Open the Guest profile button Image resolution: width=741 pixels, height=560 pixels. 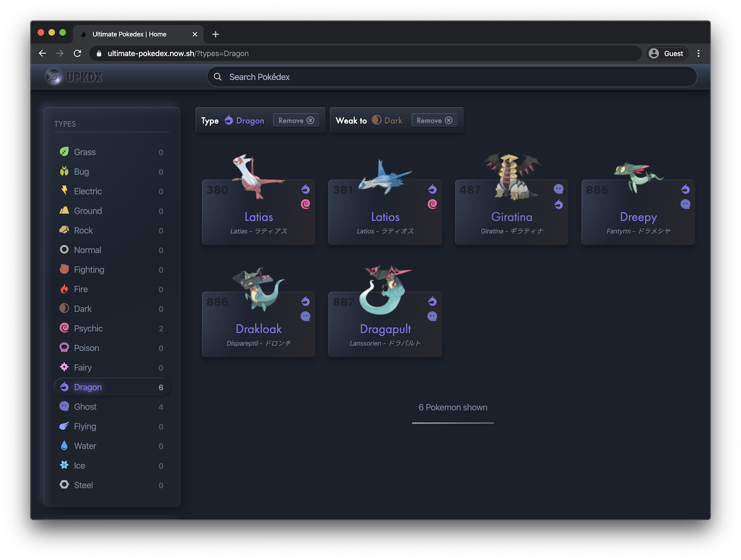click(x=667, y=53)
